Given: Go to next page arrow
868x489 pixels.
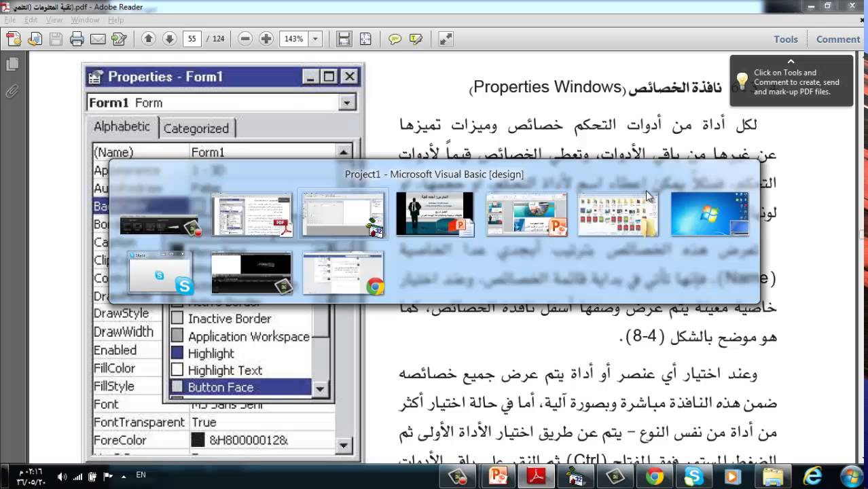Looking at the screenshot, I should 169,39.
